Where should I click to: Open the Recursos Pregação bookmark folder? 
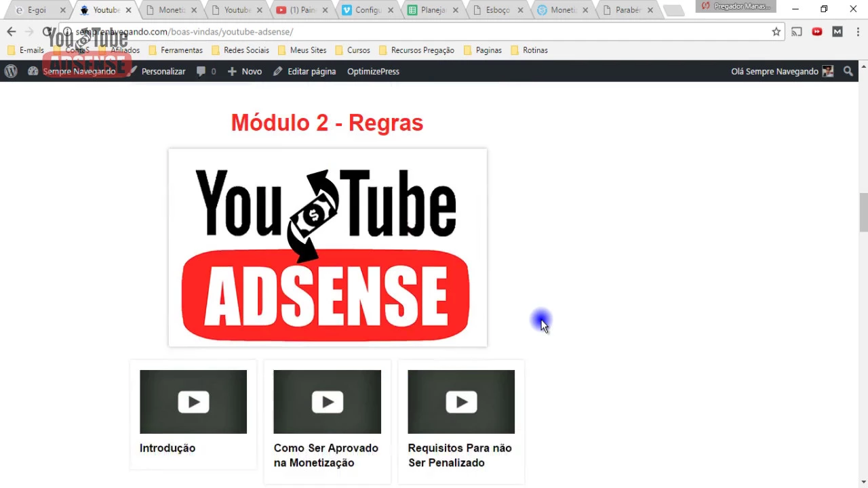pos(416,50)
